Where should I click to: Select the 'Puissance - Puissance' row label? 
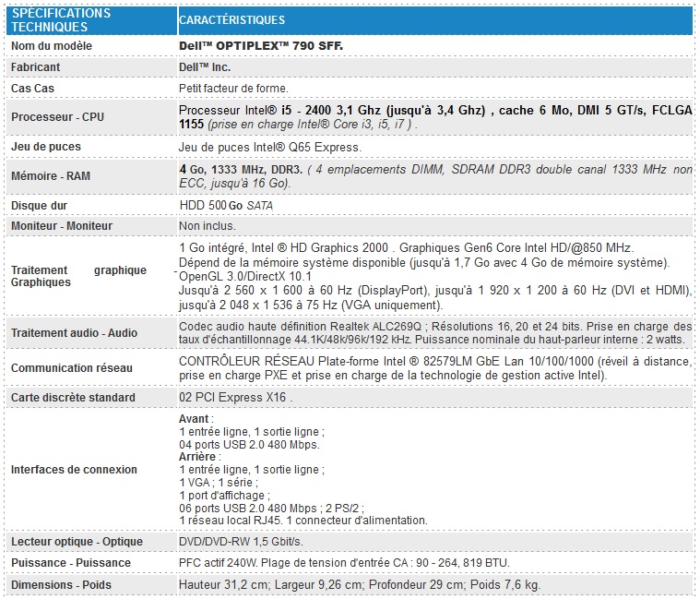tap(70, 563)
